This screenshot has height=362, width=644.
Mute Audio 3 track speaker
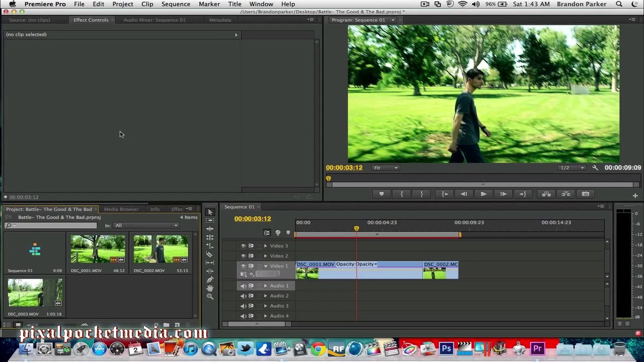pyautogui.click(x=244, y=306)
